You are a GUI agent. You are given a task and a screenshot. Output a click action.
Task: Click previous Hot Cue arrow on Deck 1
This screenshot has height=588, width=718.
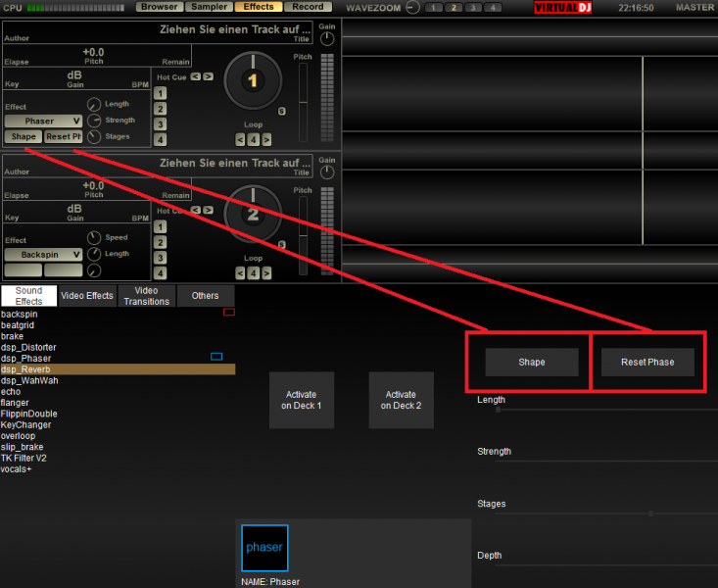[x=196, y=76]
